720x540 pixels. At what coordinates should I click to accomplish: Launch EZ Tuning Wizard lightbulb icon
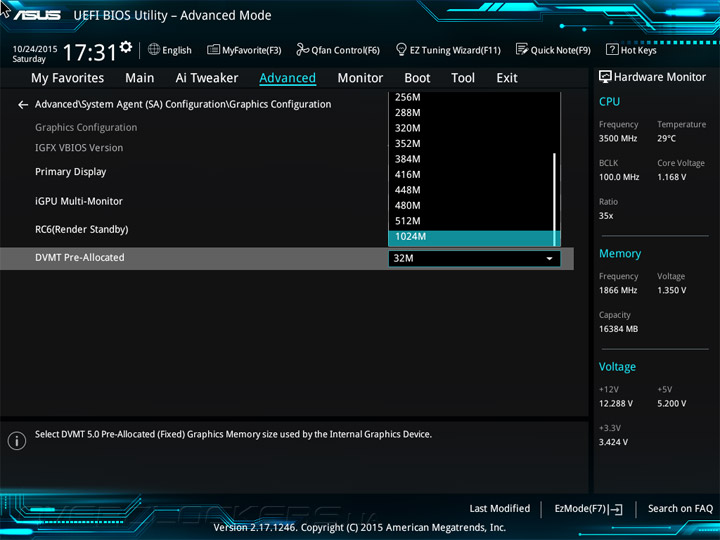[401, 49]
